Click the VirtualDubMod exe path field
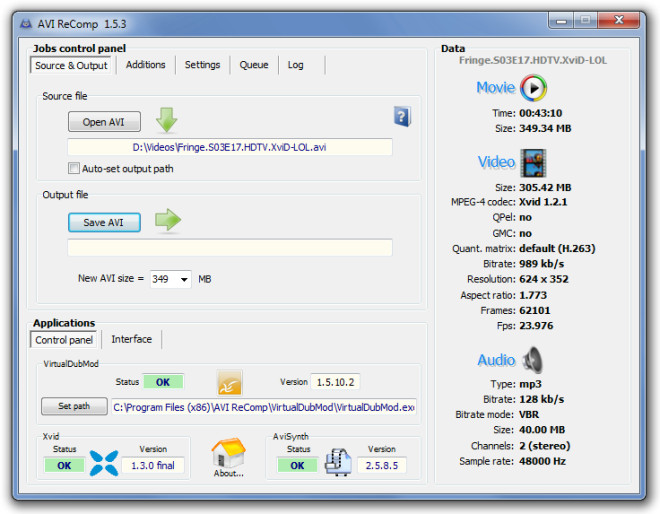660x514 pixels. click(264, 407)
